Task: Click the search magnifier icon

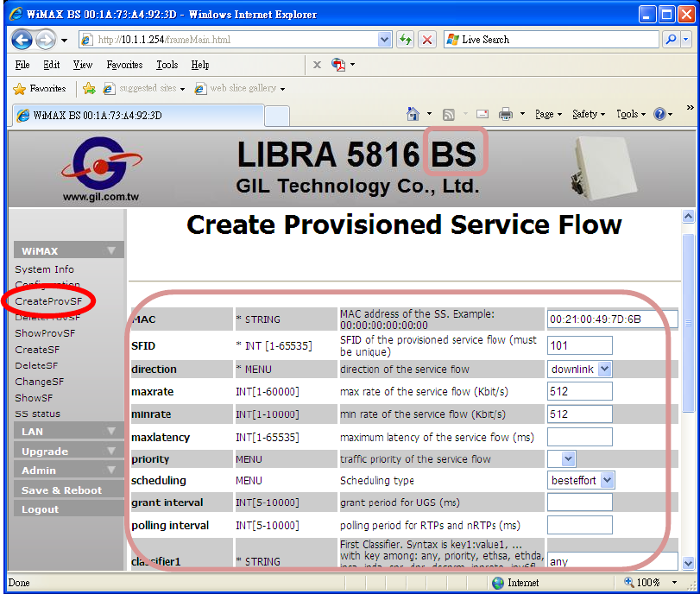Action: click(x=671, y=40)
